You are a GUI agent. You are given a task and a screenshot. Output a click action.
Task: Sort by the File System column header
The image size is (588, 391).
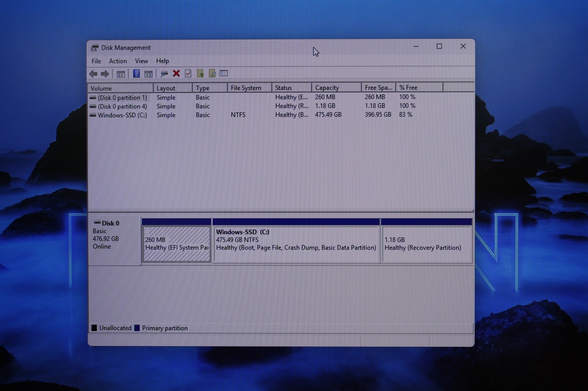(x=250, y=88)
